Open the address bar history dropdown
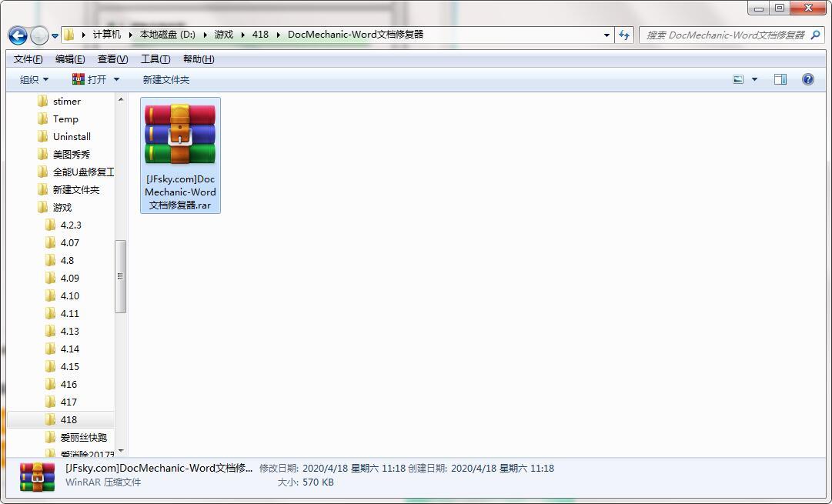This screenshot has height=504, width=832. tap(606, 35)
